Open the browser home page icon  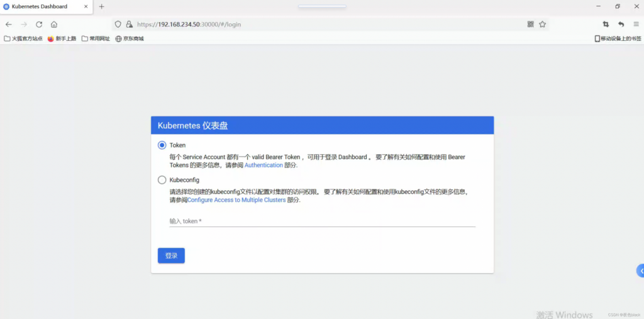pos(54,25)
